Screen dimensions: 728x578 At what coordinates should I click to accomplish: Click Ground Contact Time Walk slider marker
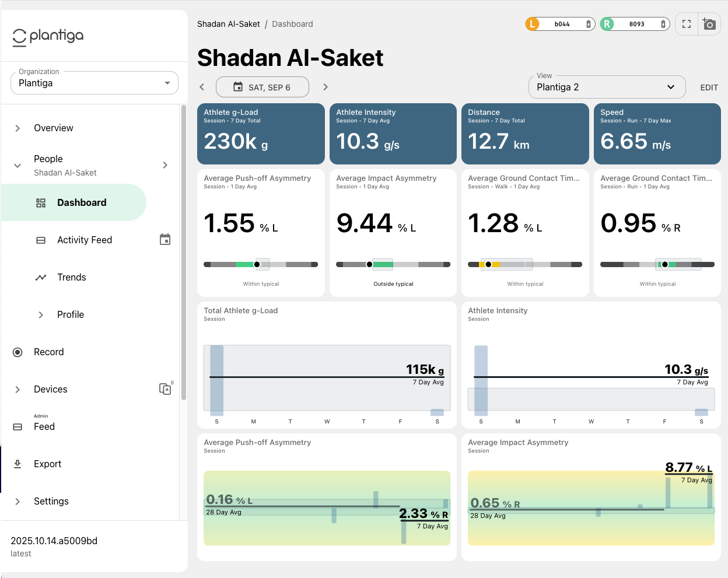pyautogui.click(x=488, y=264)
